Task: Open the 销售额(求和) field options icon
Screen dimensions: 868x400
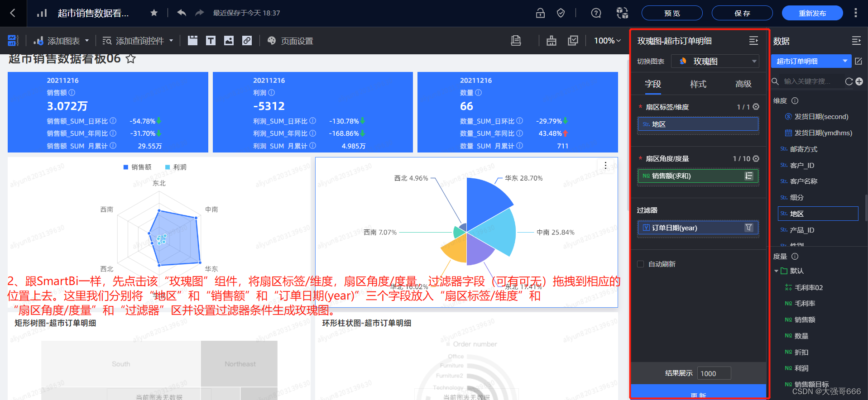Action: pyautogui.click(x=749, y=176)
